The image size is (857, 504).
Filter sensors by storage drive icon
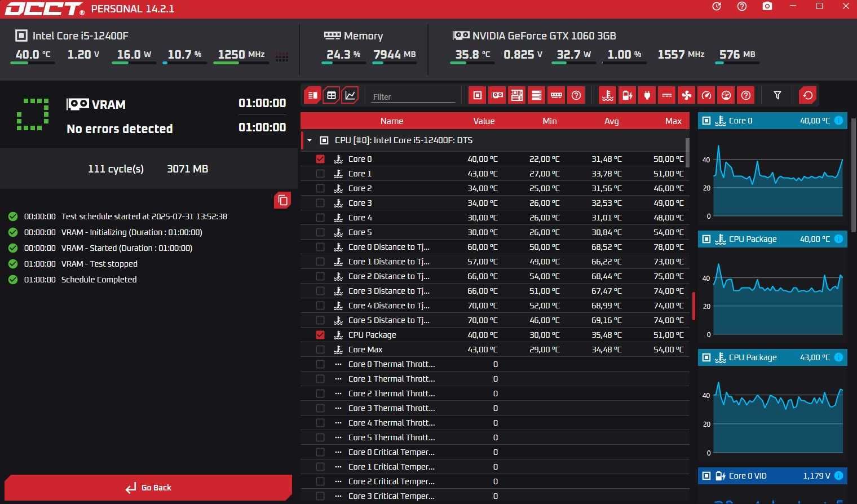click(537, 95)
